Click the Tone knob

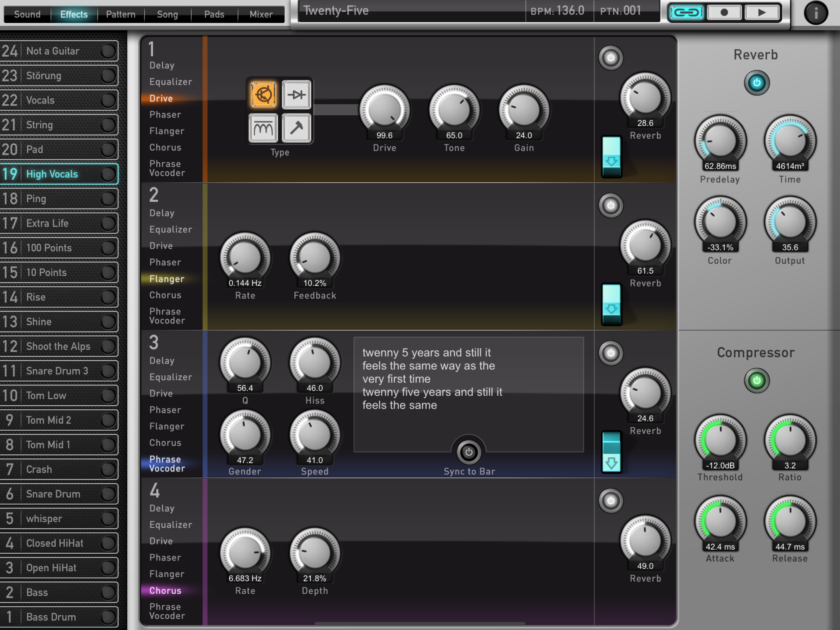click(454, 110)
